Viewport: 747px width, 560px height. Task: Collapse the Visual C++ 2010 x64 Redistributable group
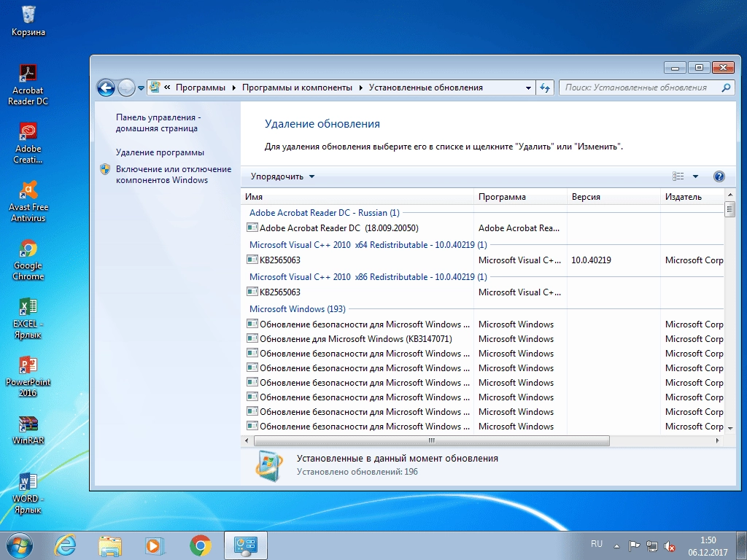368,245
